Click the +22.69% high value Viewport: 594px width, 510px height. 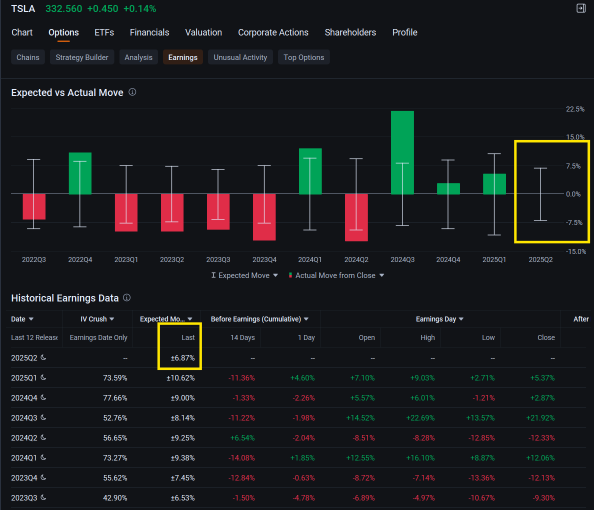coord(420,418)
